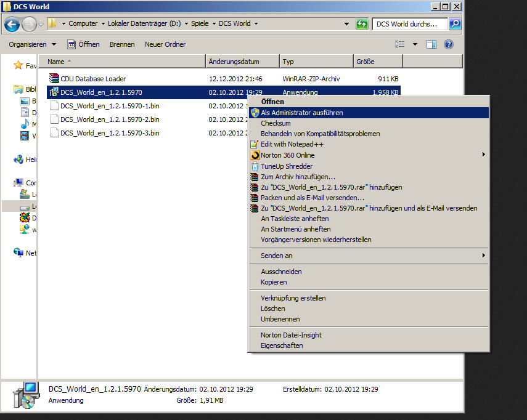Click the Forward navigation arrow
Image resolution: width=527 pixels, height=420 pixels.
[29, 24]
